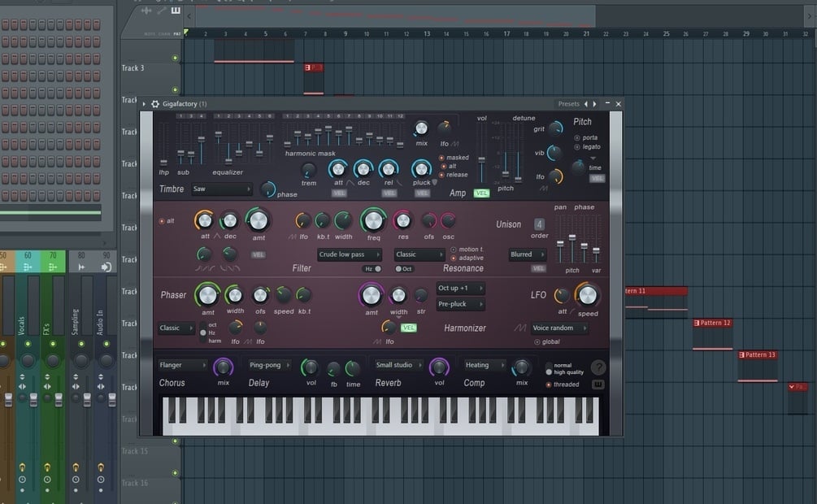Click the Phaser speed knob

coord(284,296)
